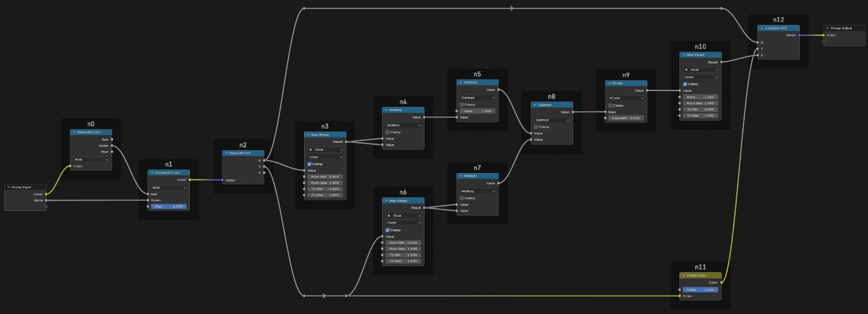Click Blue value slider in n1 Combine Color
868x314 pixels.
[x=168, y=206]
